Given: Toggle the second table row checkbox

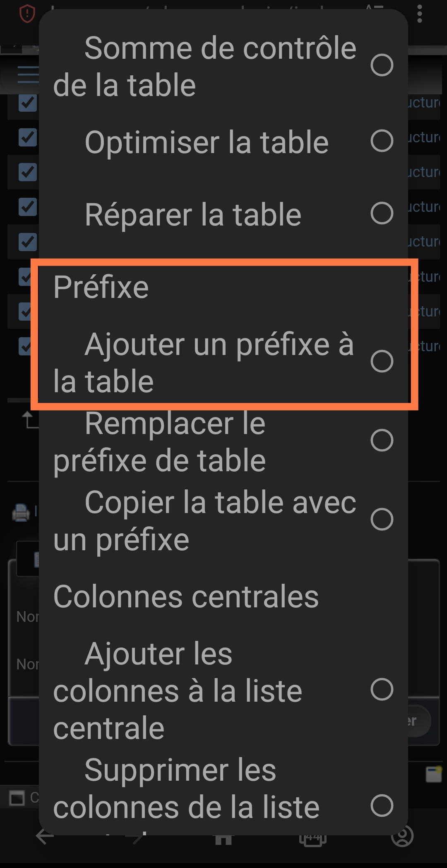Looking at the screenshot, I should pos(27,137).
